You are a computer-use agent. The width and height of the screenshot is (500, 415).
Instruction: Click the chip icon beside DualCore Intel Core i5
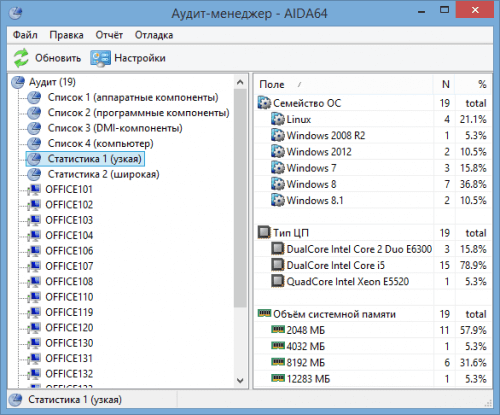coord(278,265)
